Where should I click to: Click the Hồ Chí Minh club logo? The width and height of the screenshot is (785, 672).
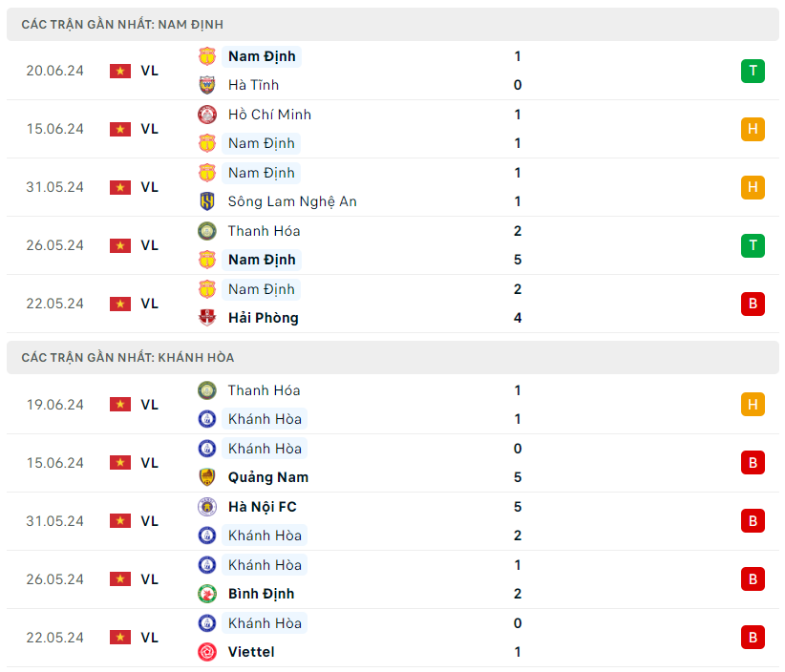[207, 115]
